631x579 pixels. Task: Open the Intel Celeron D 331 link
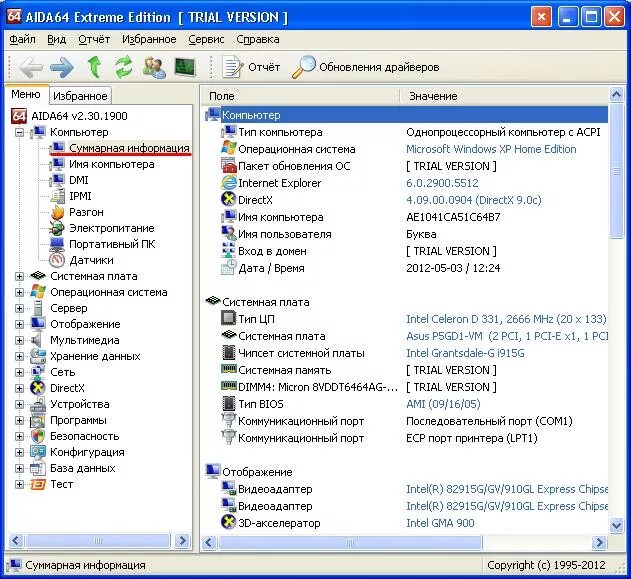[506, 319]
